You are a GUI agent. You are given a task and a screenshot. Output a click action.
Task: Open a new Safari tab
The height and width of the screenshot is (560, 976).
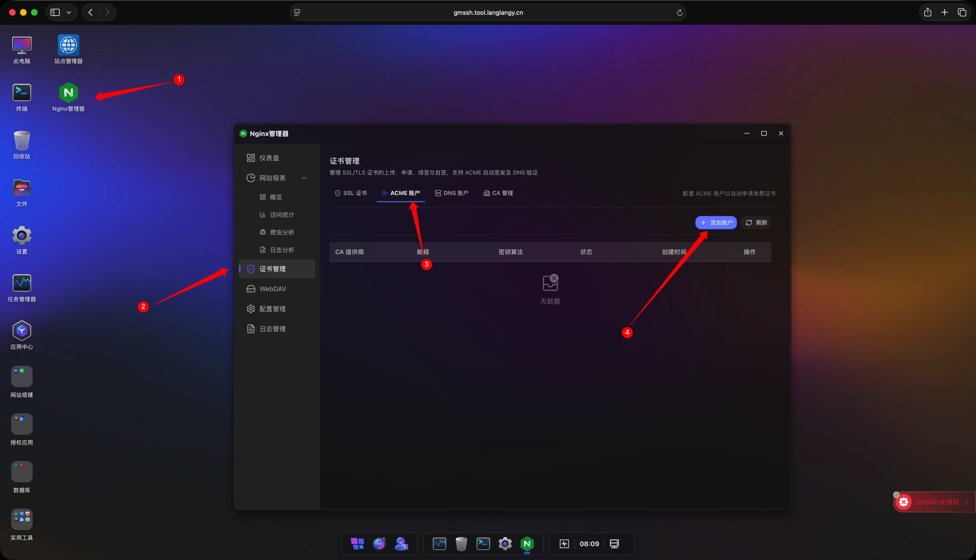tap(944, 12)
